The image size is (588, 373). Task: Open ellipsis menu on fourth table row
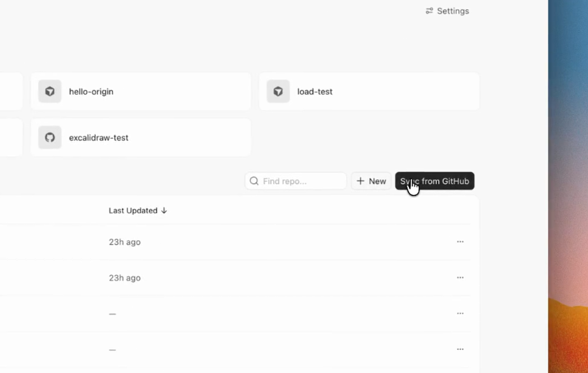460,349
